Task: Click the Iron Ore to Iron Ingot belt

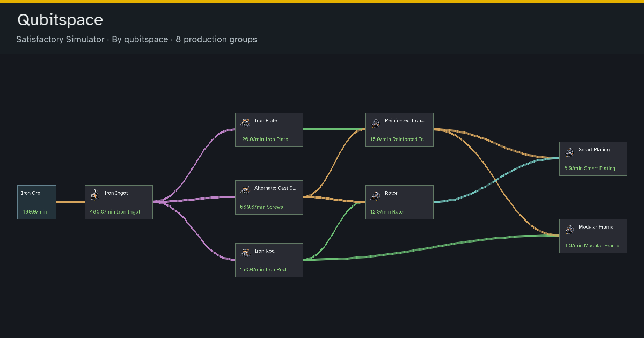Action: pos(70,202)
